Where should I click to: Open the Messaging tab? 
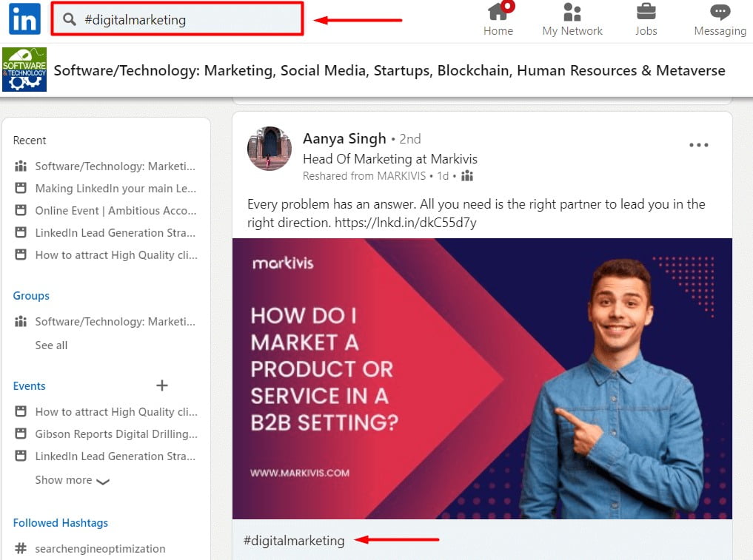click(720, 19)
